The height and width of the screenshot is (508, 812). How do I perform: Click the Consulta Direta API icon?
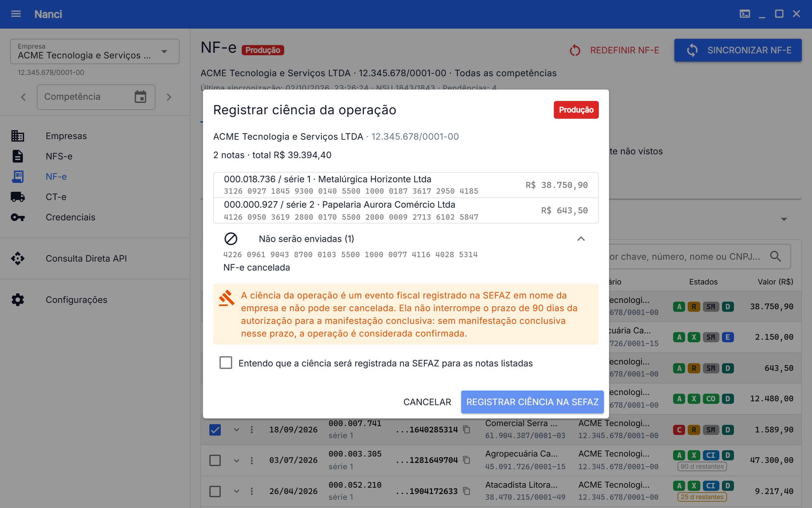[x=17, y=258]
